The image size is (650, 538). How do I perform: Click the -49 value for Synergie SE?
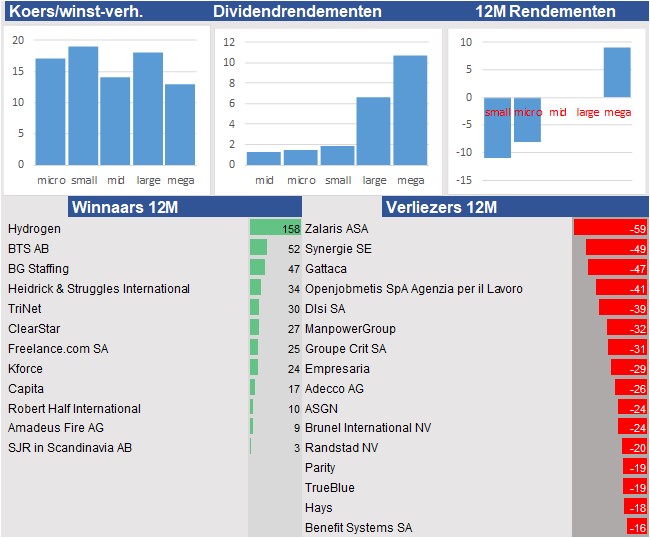638,249
